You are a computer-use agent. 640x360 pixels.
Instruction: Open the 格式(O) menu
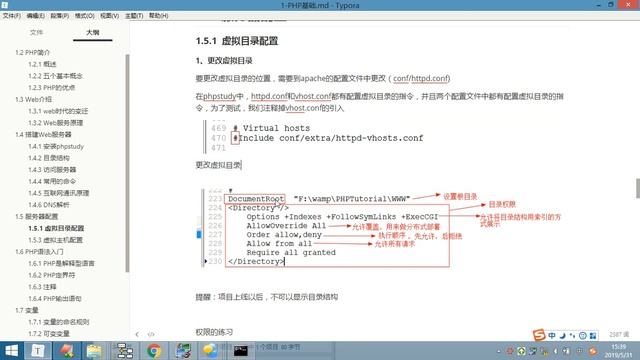(x=84, y=16)
